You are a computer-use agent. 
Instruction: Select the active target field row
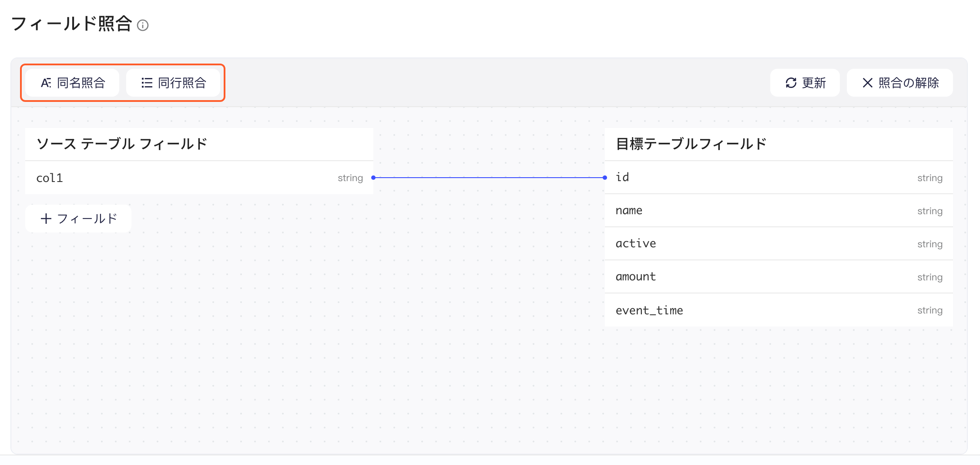[779, 244]
